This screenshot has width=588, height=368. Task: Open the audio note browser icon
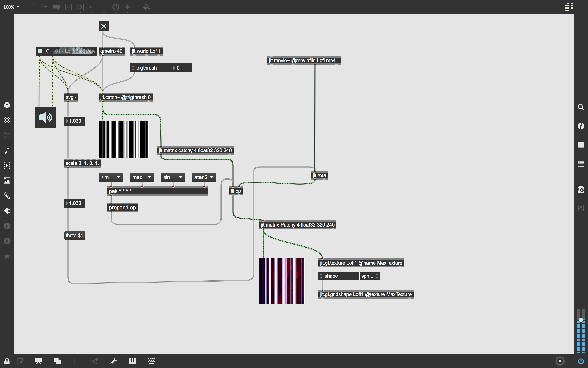(x=7, y=150)
